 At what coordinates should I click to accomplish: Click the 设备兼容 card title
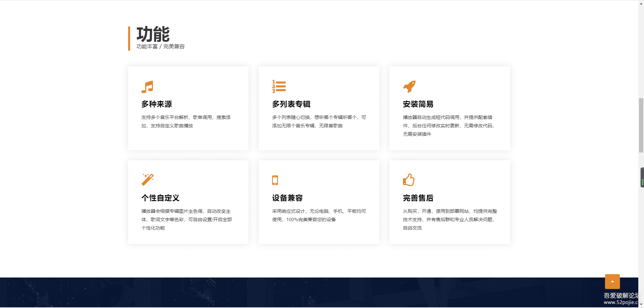[x=287, y=198]
